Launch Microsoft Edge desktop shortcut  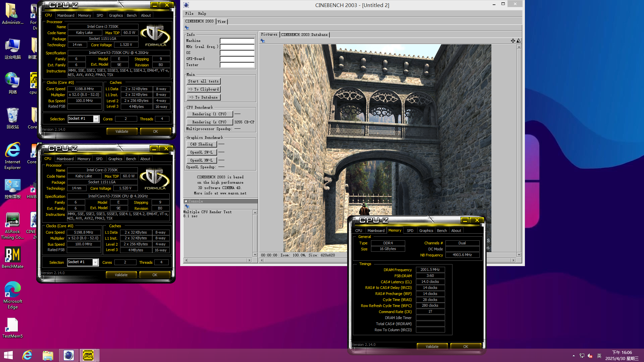point(12,295)
